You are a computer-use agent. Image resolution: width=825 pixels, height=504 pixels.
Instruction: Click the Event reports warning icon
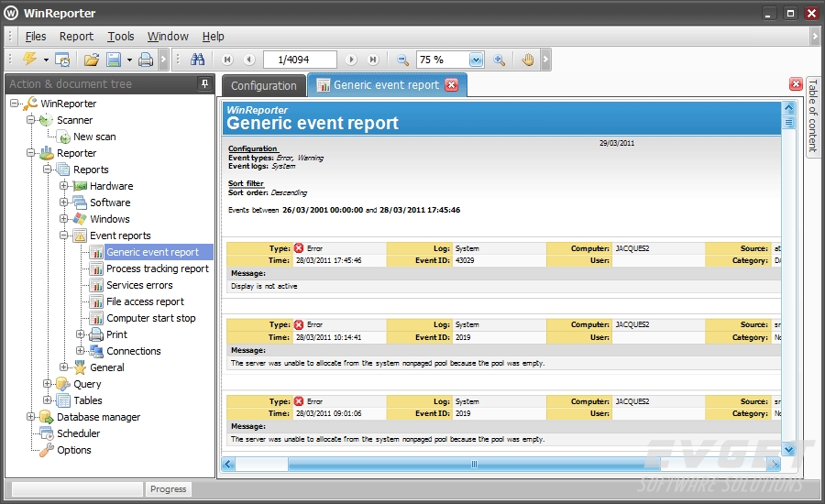(80, 236)
